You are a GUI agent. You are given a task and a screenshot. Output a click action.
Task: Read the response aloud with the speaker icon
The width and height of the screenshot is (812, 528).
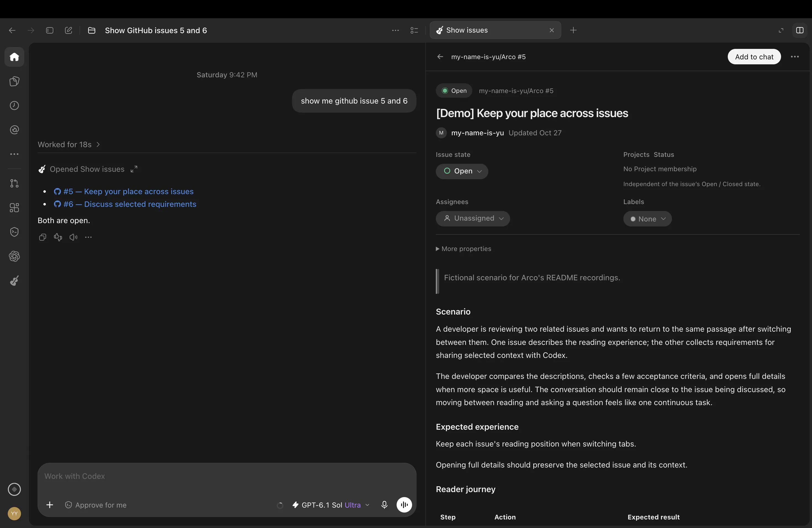point(73,237)
